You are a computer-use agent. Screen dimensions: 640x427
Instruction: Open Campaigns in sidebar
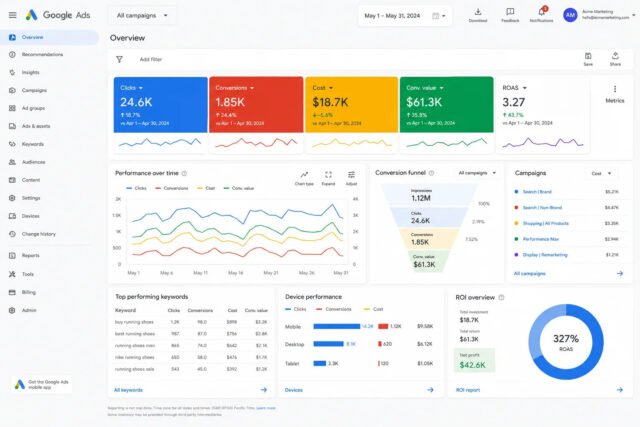(49, 90)
